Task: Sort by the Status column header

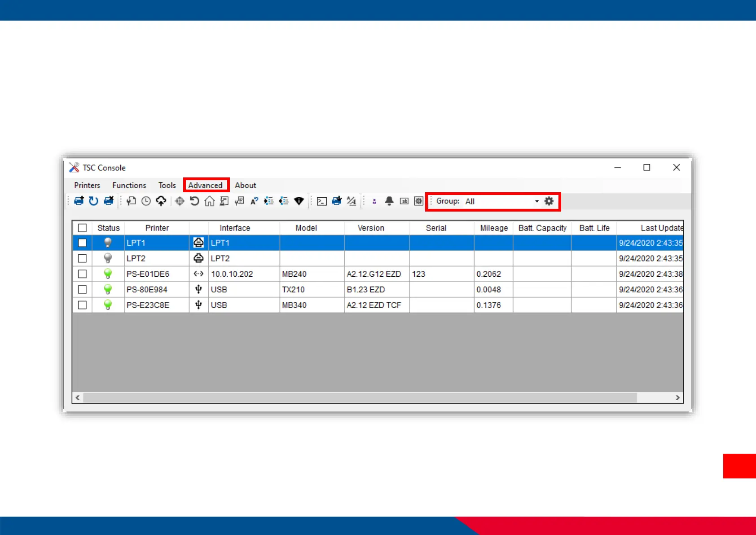Action: pos(108,228)
